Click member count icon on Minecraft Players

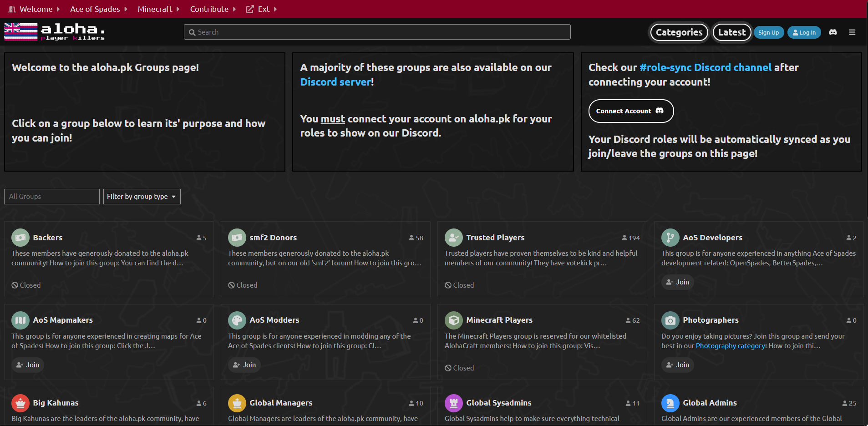pos(628,321)
